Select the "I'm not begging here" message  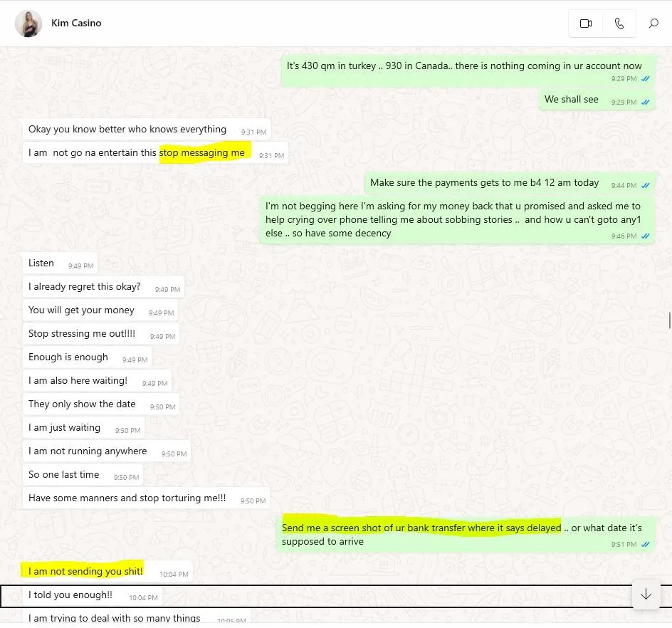point(457,220)
